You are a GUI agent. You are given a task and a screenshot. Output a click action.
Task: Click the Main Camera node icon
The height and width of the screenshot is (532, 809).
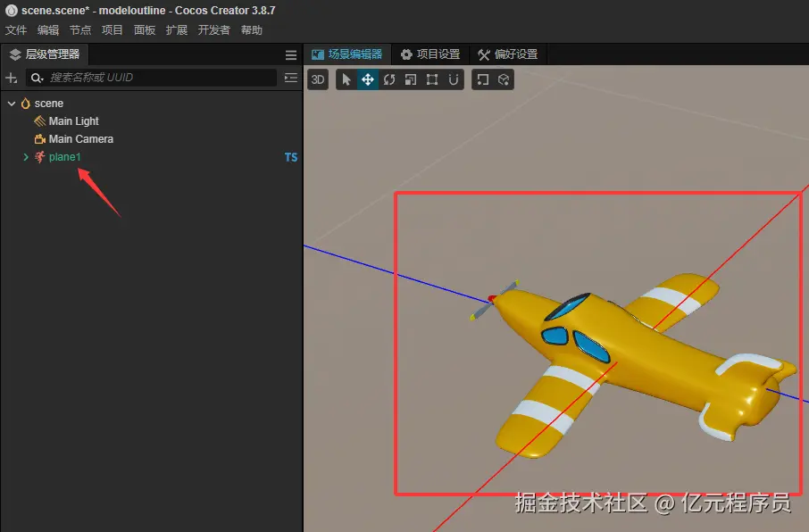coord(39,139)
